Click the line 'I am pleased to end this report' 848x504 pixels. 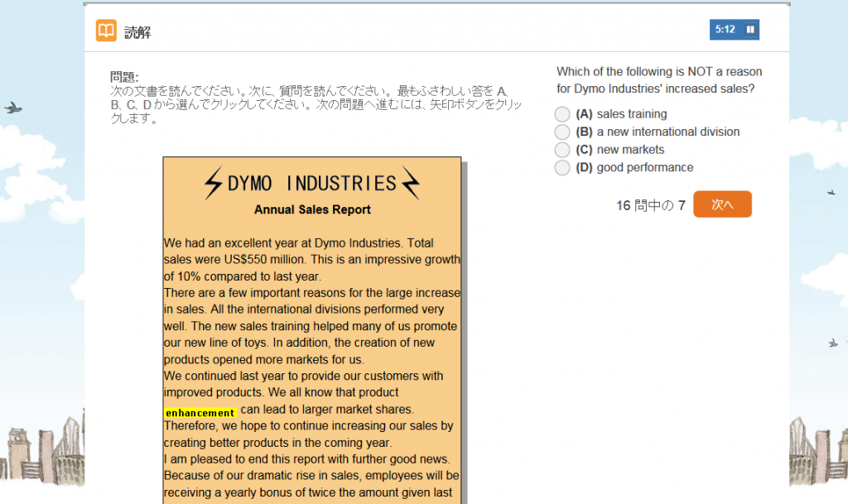[306, 459]
